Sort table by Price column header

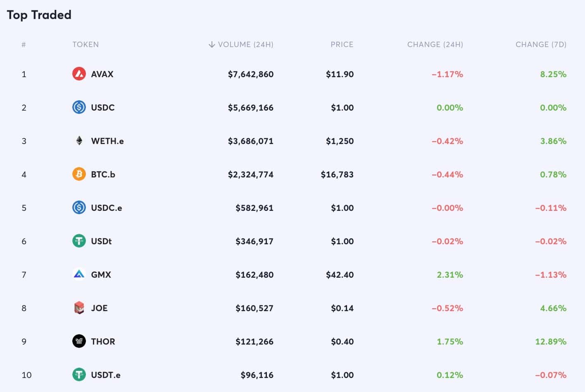pyautogui.click(x=342, y=45)
